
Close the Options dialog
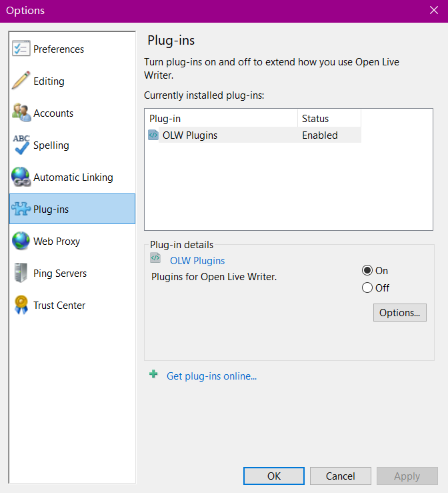tap(434, 11)
